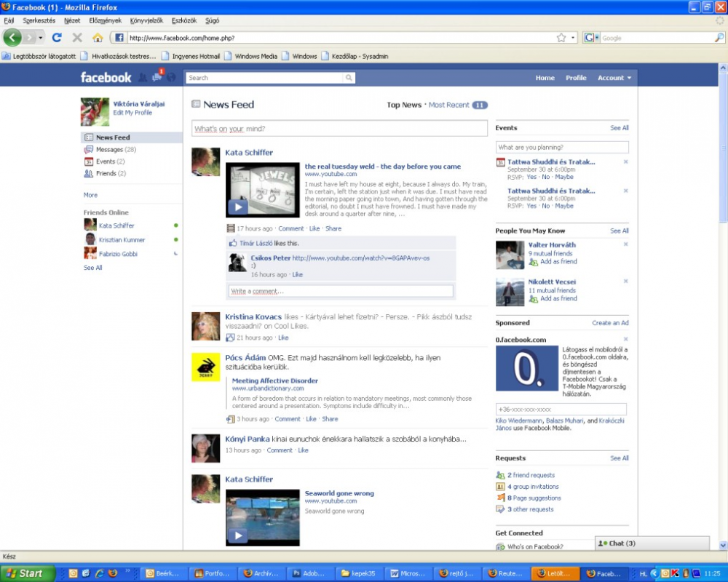Image resolution: width=728 pixels, height=582 pixels.
Task: Click Edit My Profile link
Action: click(132, 112)
